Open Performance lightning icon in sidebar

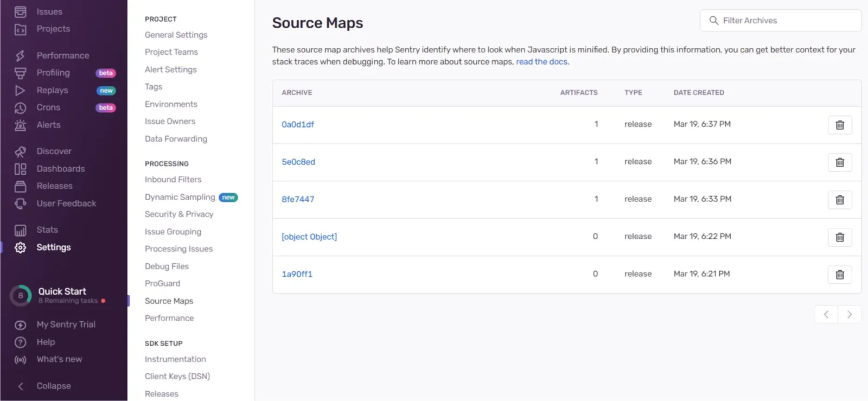click(20, 55)
